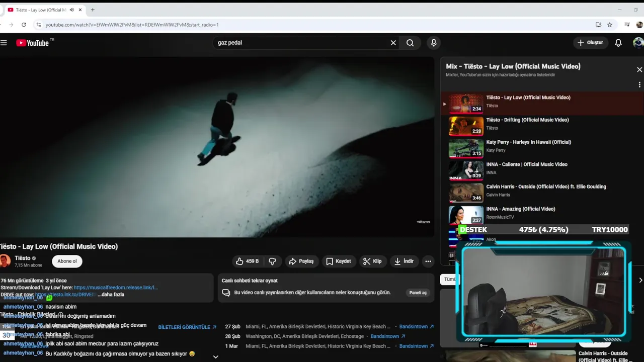644x362 pixels.
Task: Open Tiësto channel name link
Action: pyautogui.click(x=22, y=258)
